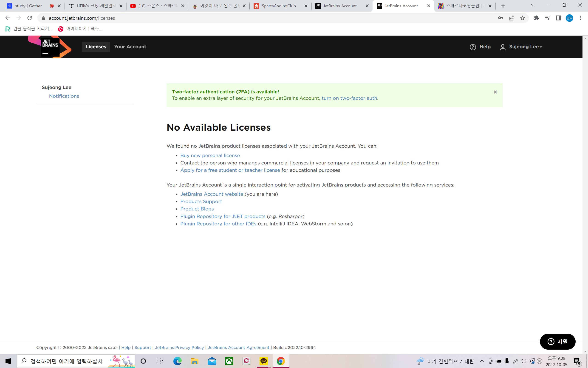
Task: Open the JetBrains Account website link
Action: [x=212, y=194]
